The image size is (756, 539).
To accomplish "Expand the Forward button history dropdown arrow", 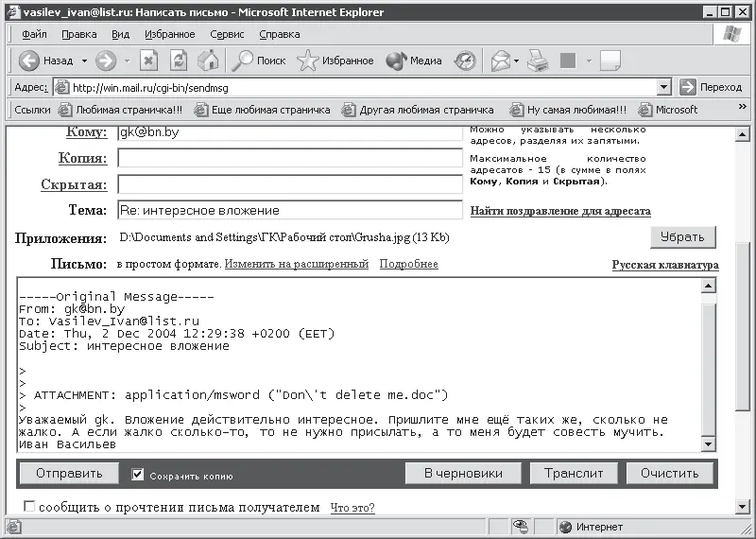I will pyautogui.click(x=128, y=61).
